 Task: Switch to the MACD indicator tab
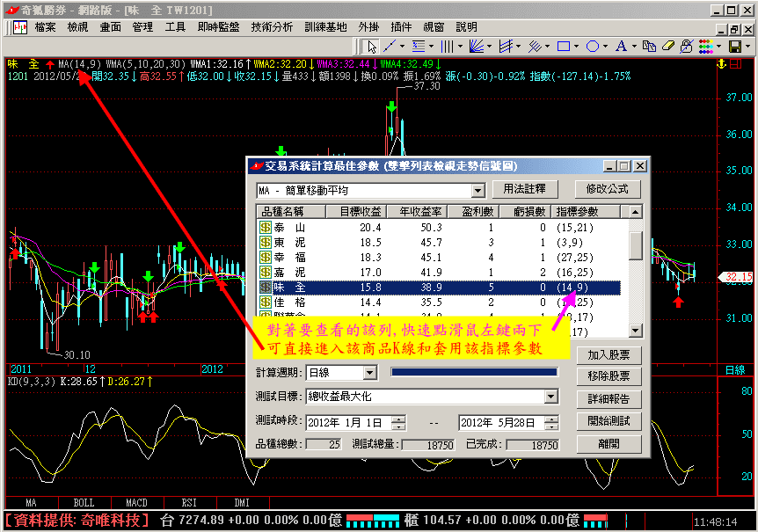(137, 502)
